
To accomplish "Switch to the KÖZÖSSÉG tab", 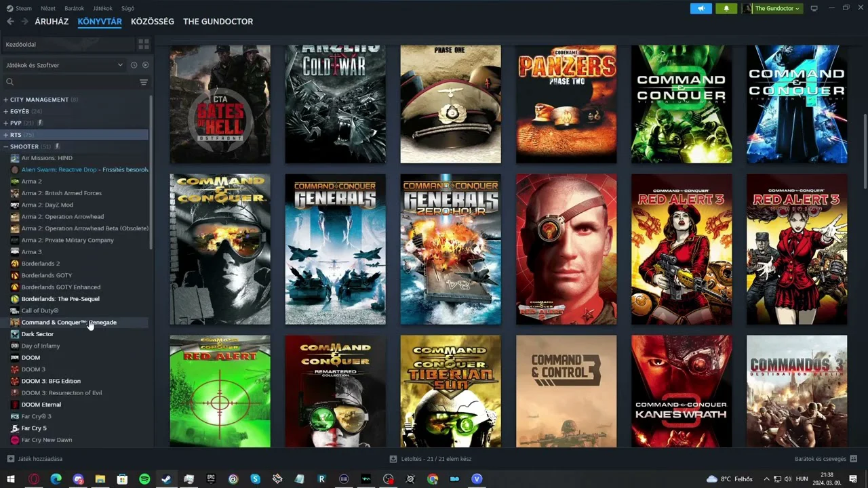I will point(153,22).
